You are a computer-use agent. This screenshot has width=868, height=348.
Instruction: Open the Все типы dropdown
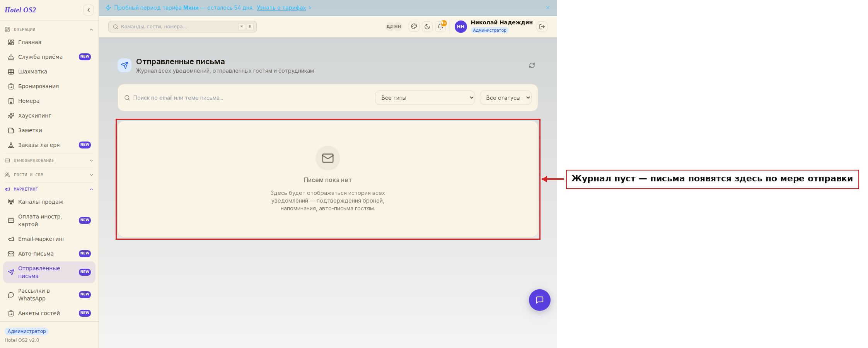click(x=425, y=98)
